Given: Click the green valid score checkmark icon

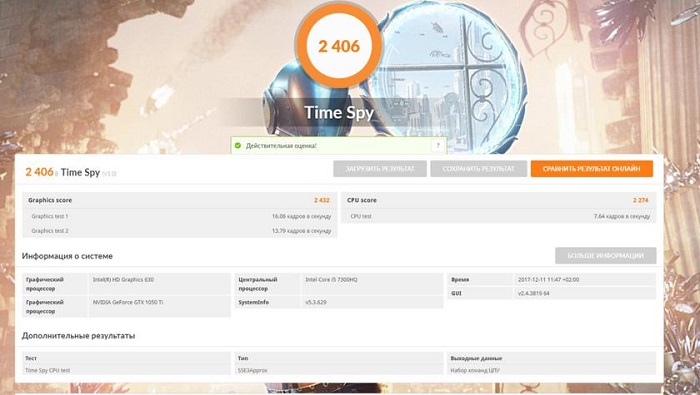Looking at the screenshot, I should coord(238,146).
